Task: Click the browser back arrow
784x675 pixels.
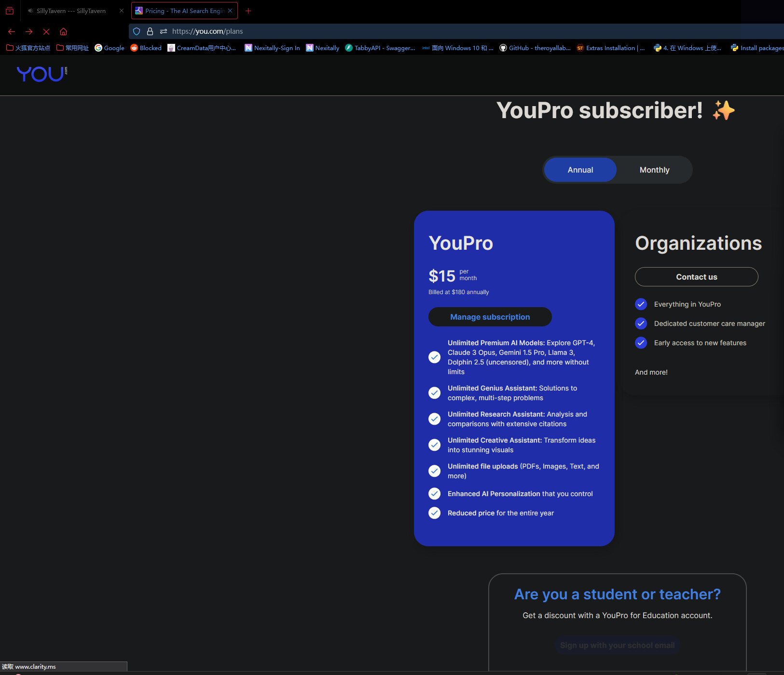Action: coord(12,31)
